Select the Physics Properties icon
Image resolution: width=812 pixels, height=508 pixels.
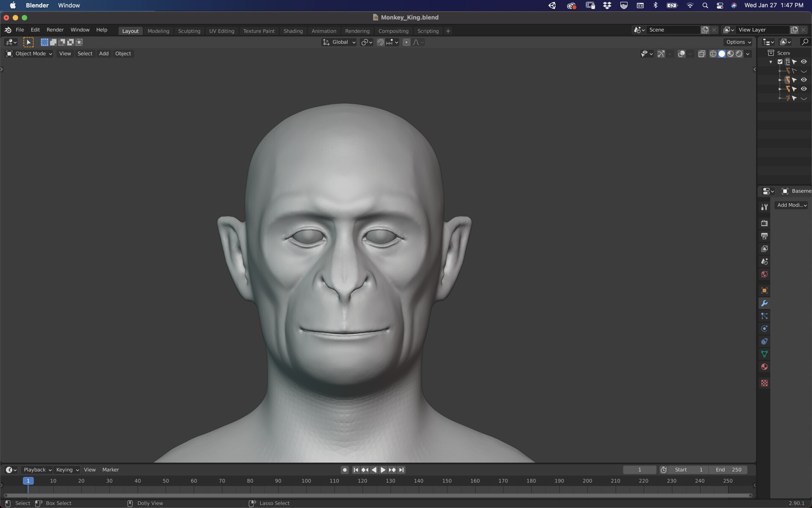click(764, 329)
